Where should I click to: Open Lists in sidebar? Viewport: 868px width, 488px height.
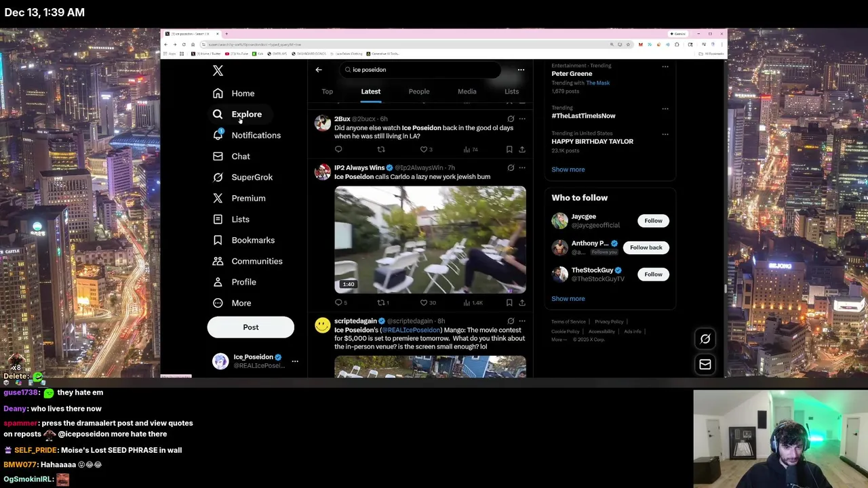tap(231, 220)
